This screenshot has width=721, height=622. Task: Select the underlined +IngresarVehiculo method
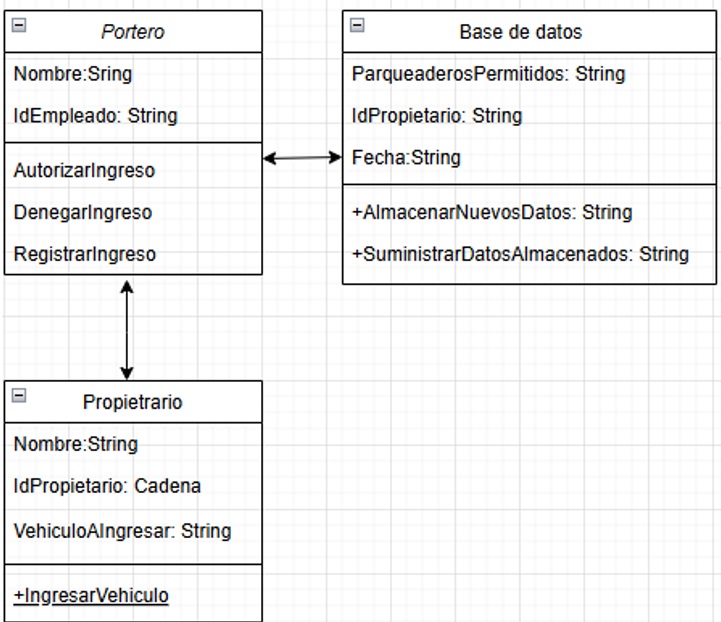pyautogui.click(x=91, y=595)
